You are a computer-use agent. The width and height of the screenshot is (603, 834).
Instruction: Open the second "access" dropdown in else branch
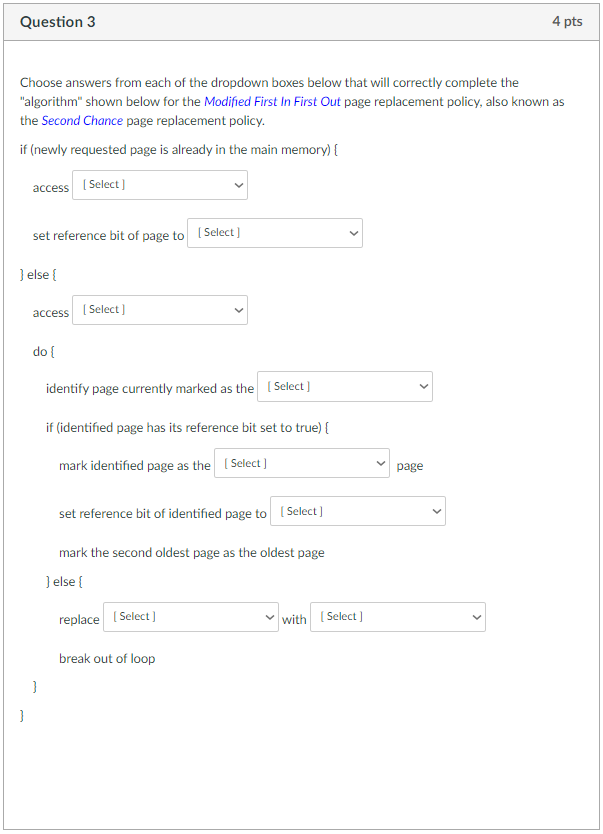pos(159,310)
